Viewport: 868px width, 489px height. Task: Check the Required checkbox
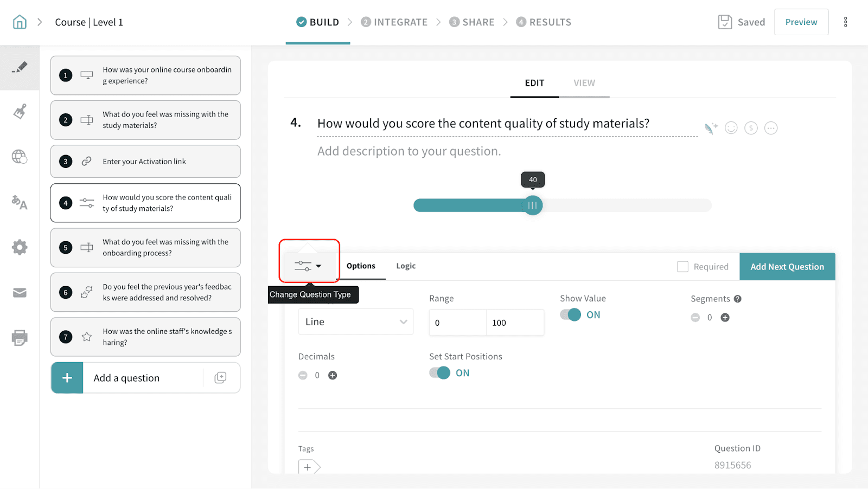click(683, 267)
